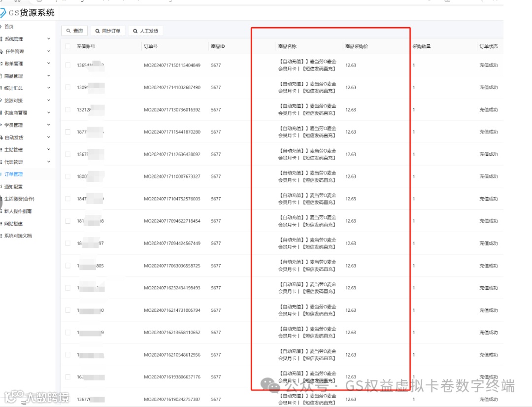The height and width of the screenshot is (407, 532).
Task: Check the box for order MO20240717112636438092
Action: [68, 154]
